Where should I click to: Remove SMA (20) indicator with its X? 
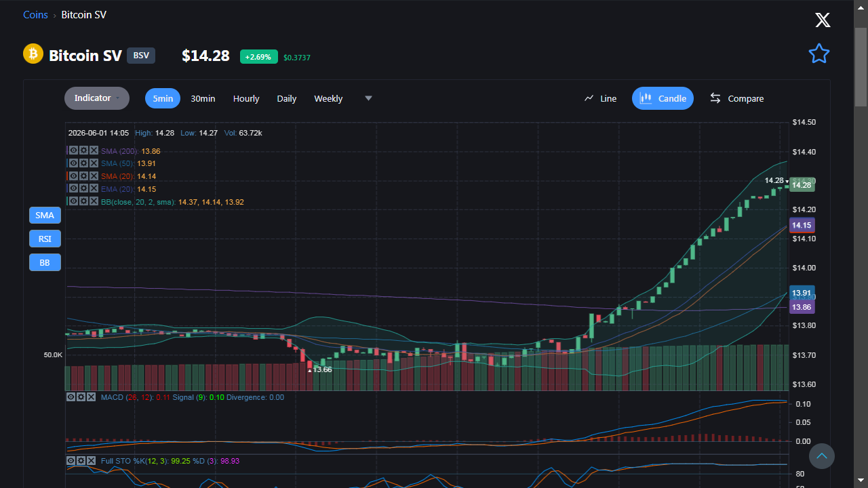94,176
